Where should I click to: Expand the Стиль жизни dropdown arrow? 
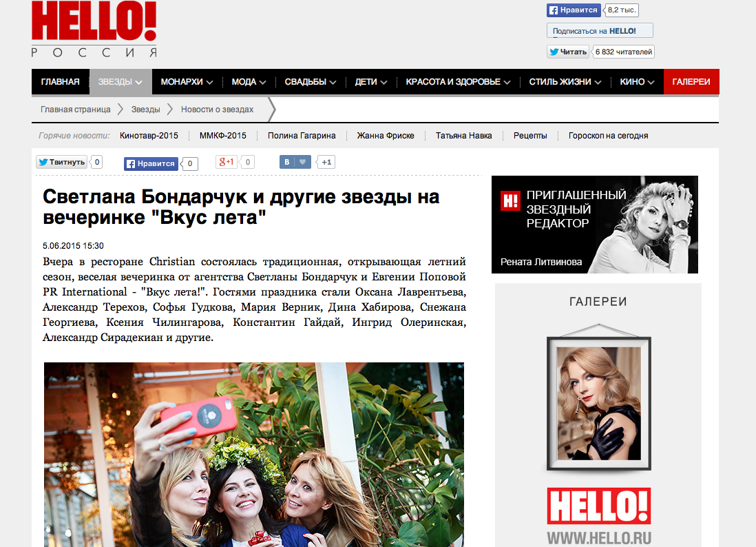click(x=598, y=82)
